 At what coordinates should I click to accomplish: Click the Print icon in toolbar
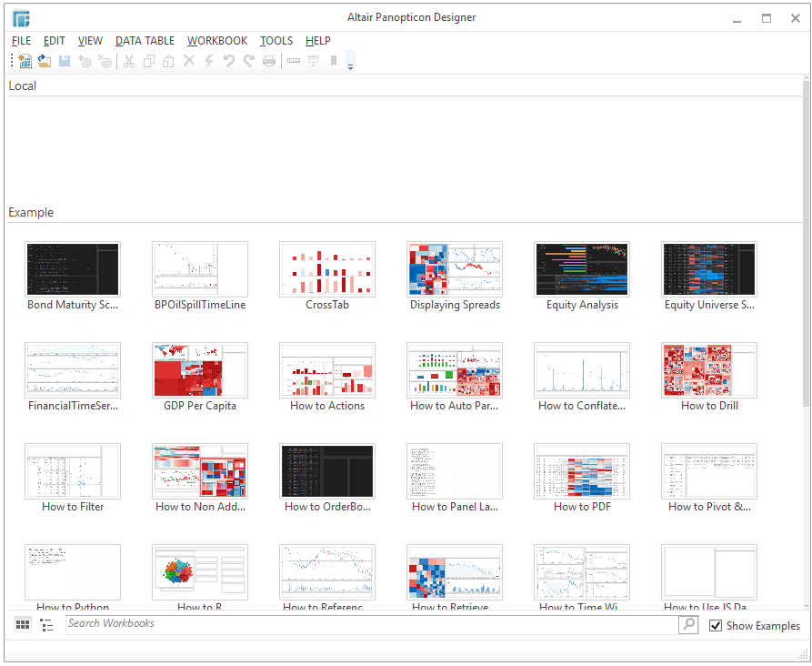269,61
